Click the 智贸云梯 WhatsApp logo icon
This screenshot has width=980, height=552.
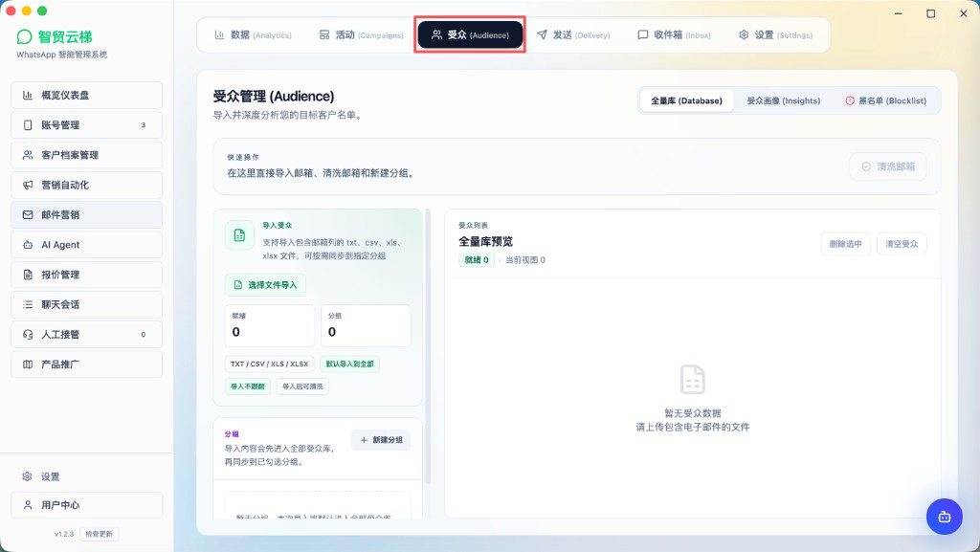[x=24, y=37]
